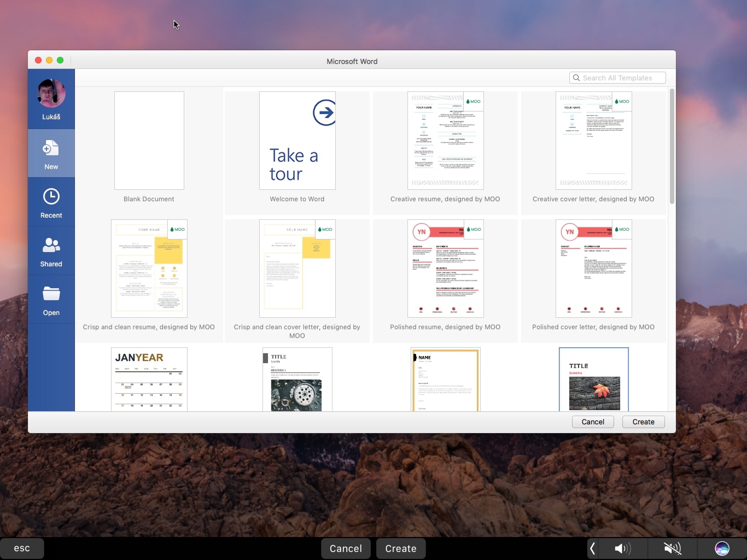Click the "Polished resume, designed by MOO" caption

click(445, 327)
